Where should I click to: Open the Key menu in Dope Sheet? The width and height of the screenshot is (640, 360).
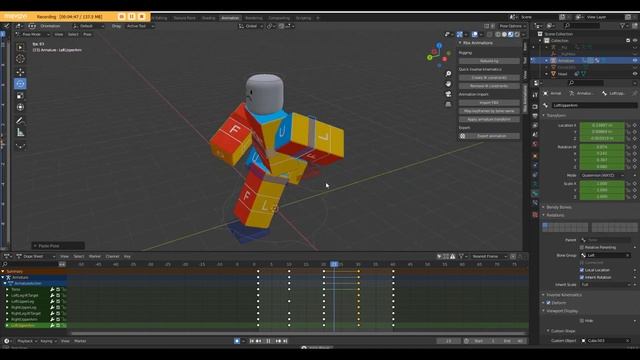[x=127, y=256]
